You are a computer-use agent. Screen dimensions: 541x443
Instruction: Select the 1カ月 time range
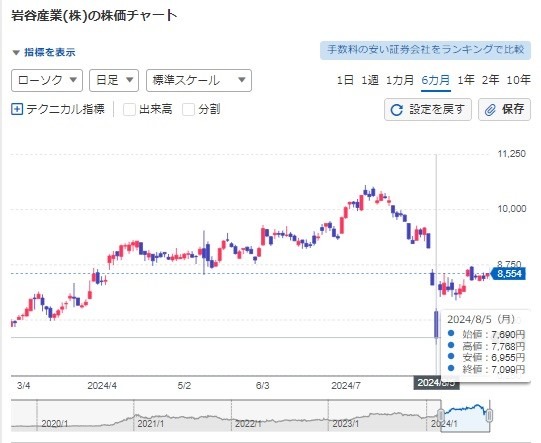[x=400, y=80]
